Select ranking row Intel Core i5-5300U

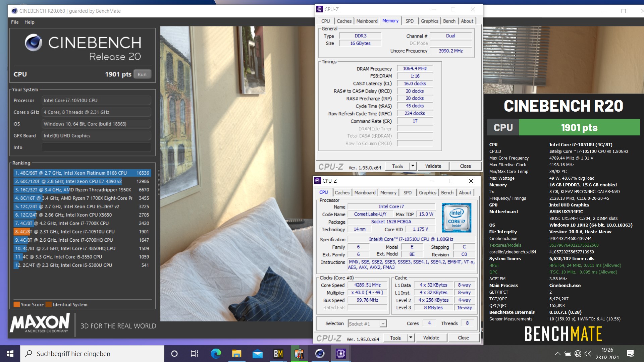[x=82, y=265]
